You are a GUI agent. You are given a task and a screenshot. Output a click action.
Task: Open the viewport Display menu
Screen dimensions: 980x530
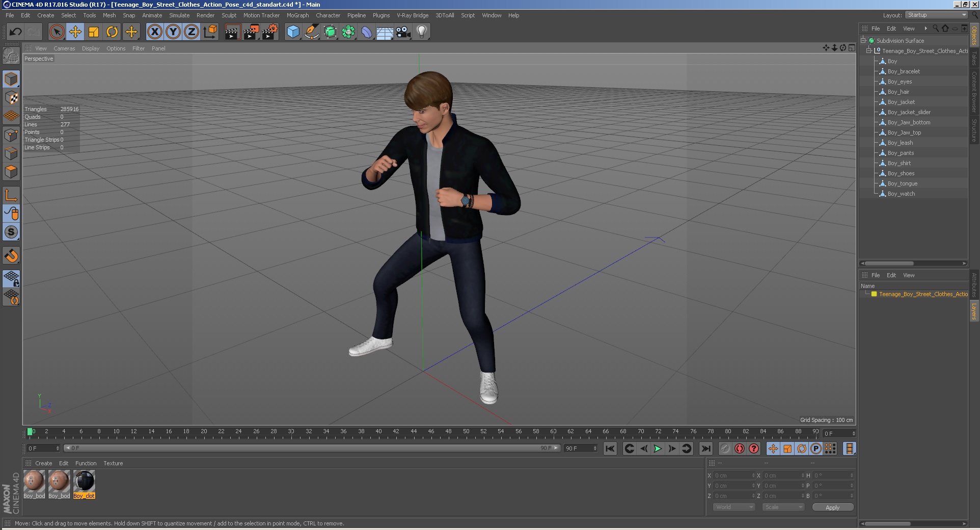tap(91, 48)
